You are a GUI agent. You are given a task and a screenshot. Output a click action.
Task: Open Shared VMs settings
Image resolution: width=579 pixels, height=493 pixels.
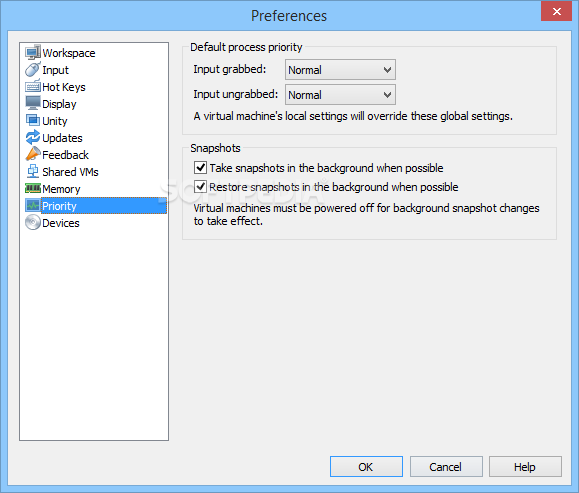(70, 172)
